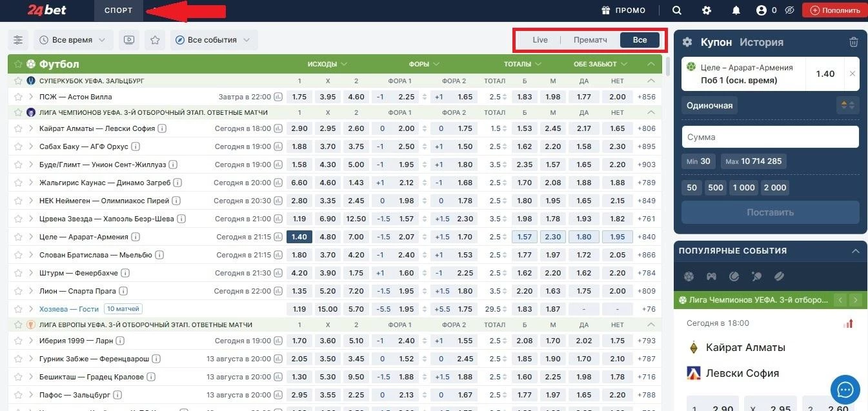Open statistics icon for Штурм — Фенербахче
868x411 pixels.
[278, 273]
